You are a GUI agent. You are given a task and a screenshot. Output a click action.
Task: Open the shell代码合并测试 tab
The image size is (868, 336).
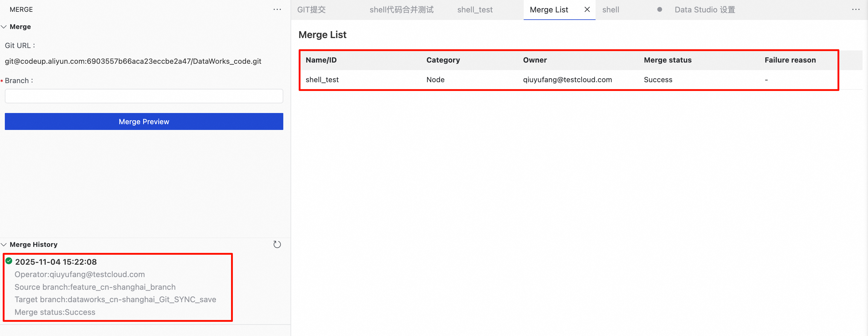pos(401,10)
